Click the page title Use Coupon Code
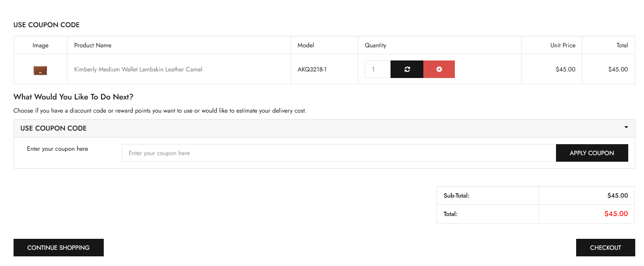The image size is (644, 266). (46, 25)
